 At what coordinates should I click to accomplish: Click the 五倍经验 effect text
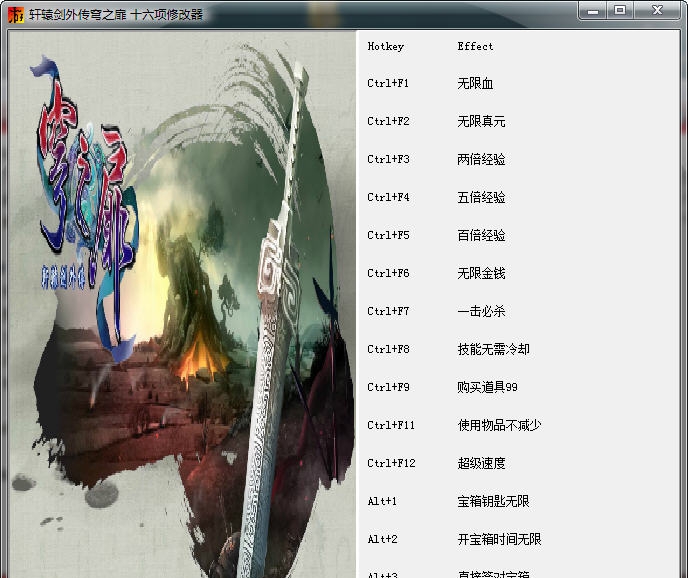[481, 197]
